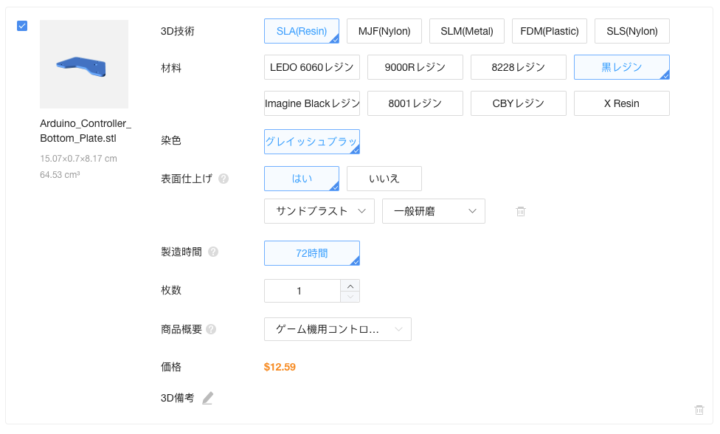The height and width of the screenshot is (434, 720).
Task: Click the quantity input field
Action: (301, 291)
